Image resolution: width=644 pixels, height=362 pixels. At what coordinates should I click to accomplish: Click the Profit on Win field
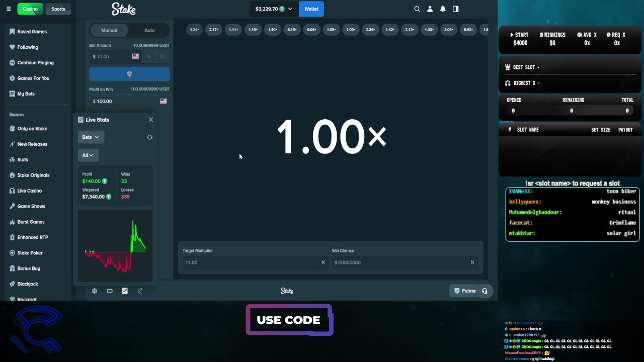pos(129,101)
